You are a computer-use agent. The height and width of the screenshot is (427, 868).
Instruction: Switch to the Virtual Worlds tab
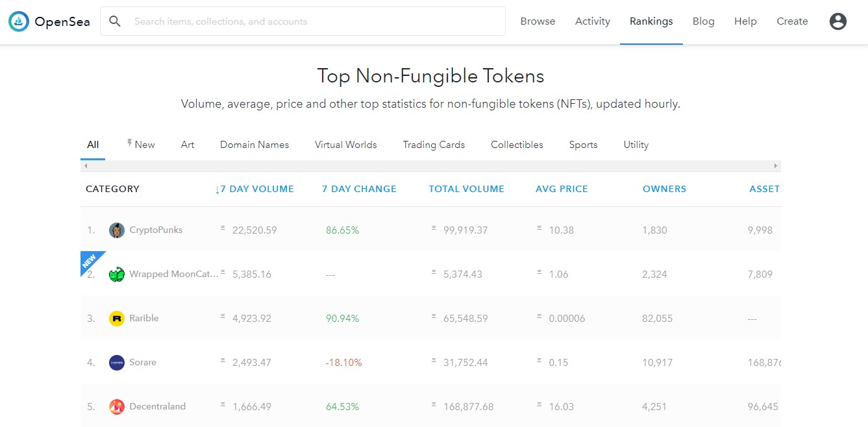[x=346, y=145]
